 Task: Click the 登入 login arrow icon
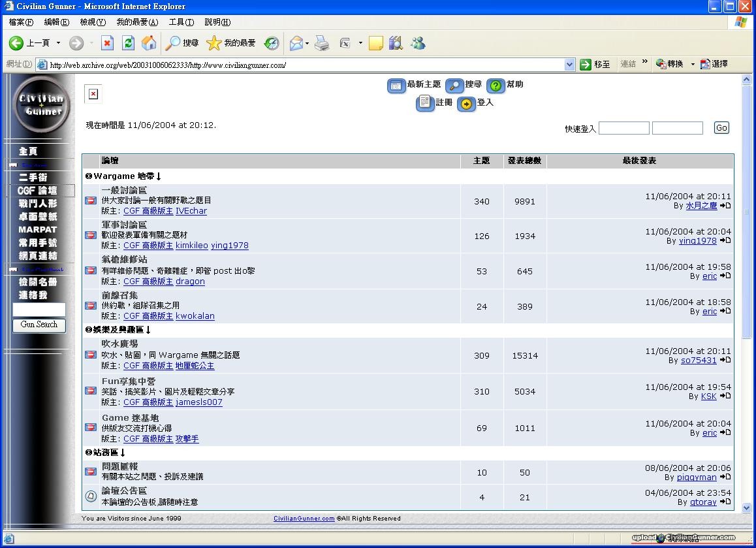(466, 104)
